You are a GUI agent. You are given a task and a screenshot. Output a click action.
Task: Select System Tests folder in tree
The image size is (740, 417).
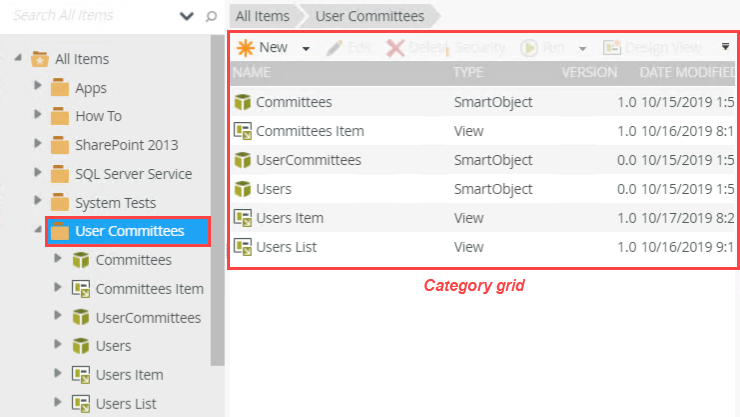pos(115,202)
